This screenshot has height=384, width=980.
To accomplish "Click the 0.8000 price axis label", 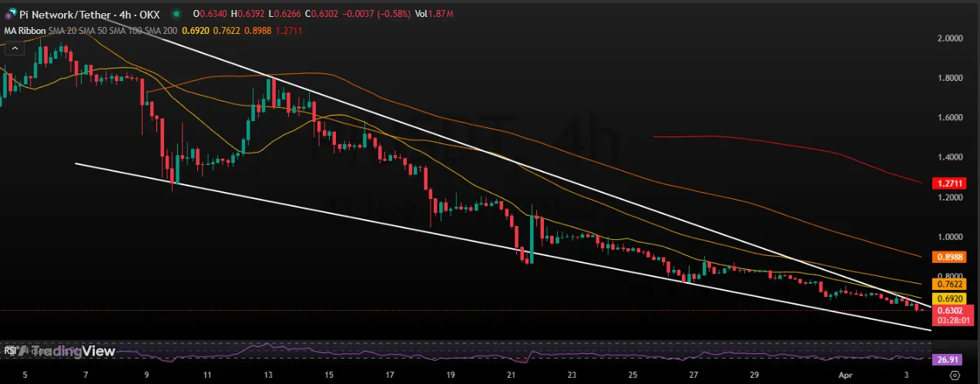I will click(x=948, y=276).
